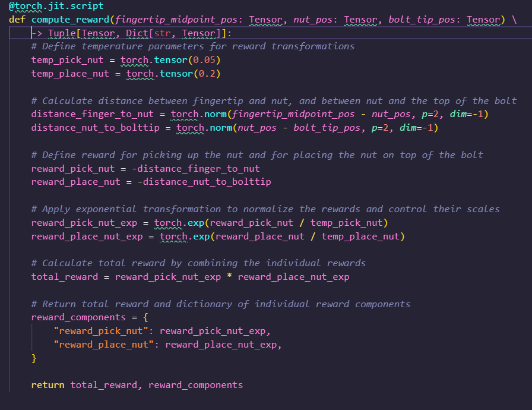Screen dimensions: 532x410
Task: Click the "Apply exponential transformation" comment
Action: click(265, 209)
